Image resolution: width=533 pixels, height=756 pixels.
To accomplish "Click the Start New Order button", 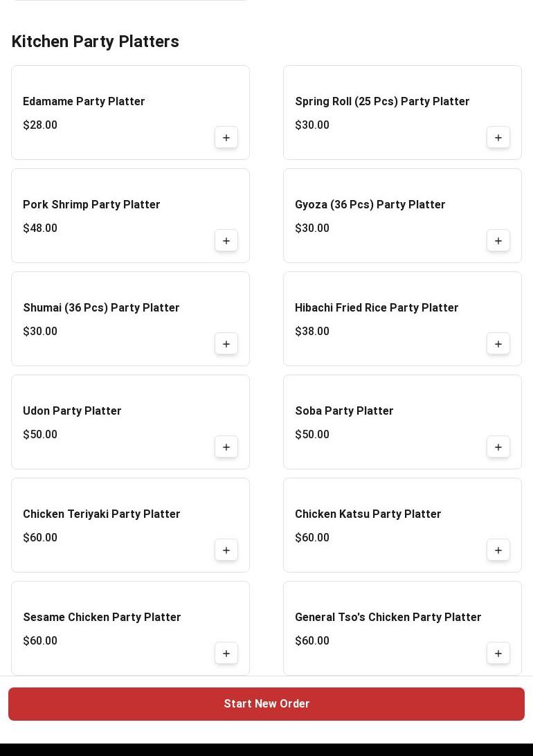I will [x=266, y=704].
